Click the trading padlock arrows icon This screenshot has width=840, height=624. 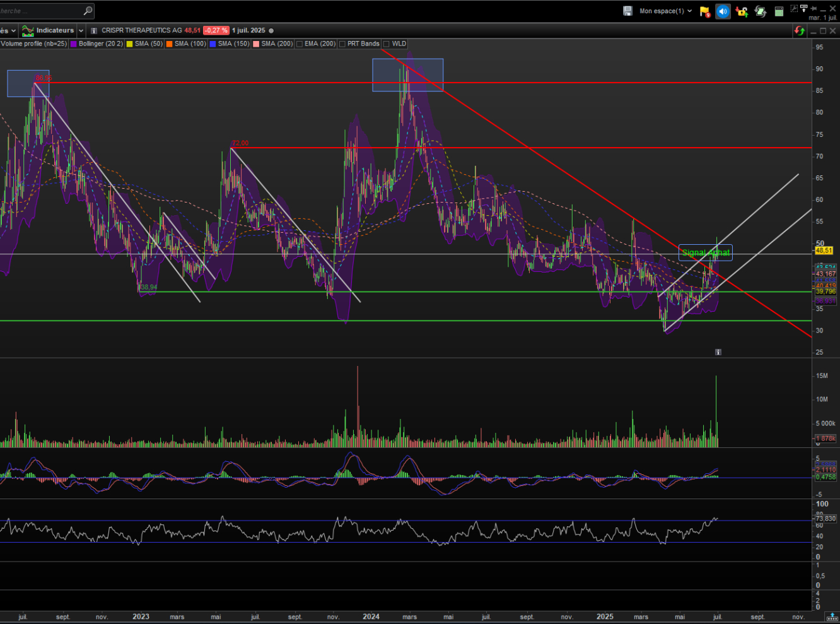click(742, 11)
